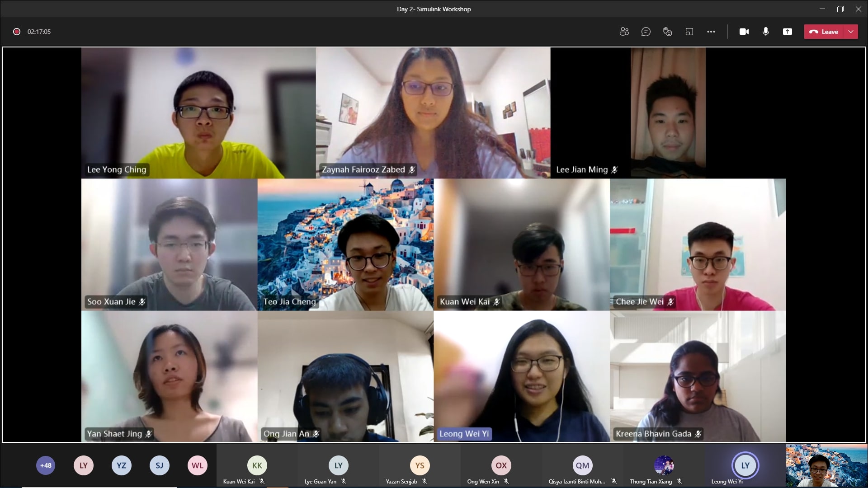Expand the +48 more participants
The width and height of the screenshot is (868, 488).
coord(46,465)
